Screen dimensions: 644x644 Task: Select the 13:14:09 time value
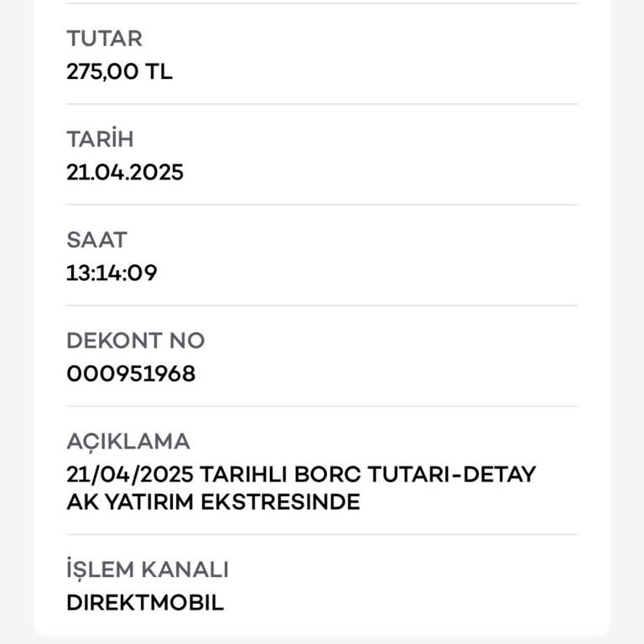(x=112, y=273)
